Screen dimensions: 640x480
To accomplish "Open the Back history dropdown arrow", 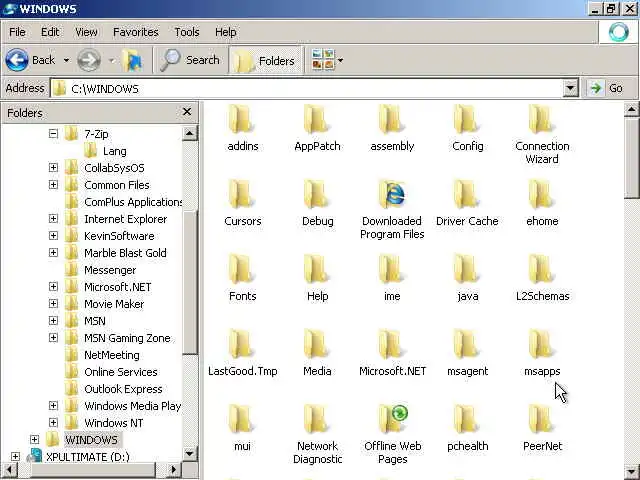I will point(66,60).
